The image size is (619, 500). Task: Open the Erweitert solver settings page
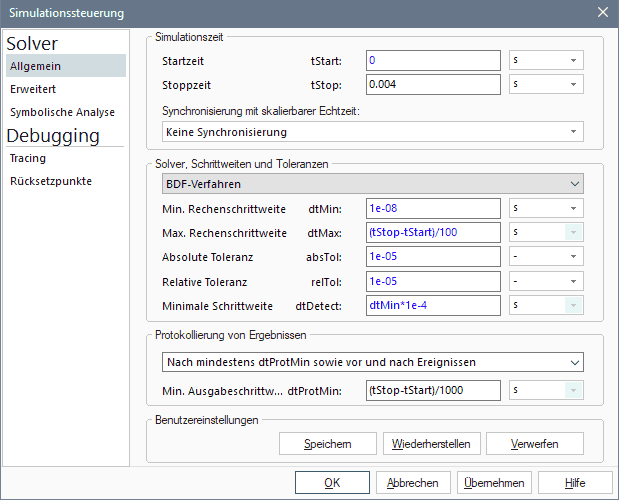tap(65, 89)
